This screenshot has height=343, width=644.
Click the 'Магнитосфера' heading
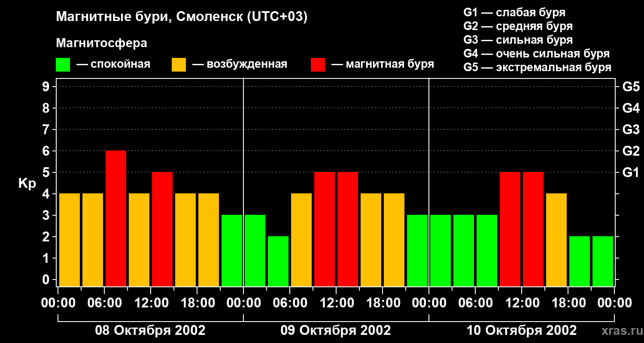click(x=101, y=43)
